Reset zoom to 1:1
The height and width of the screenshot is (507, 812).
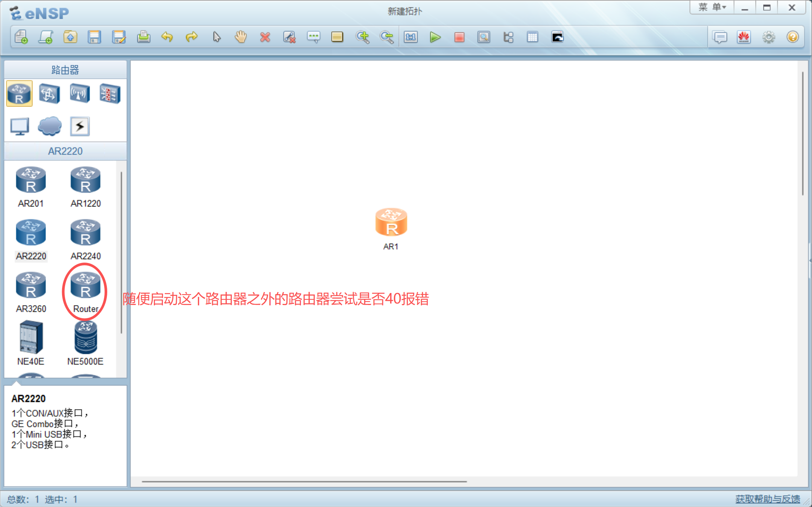pos(411,37)
